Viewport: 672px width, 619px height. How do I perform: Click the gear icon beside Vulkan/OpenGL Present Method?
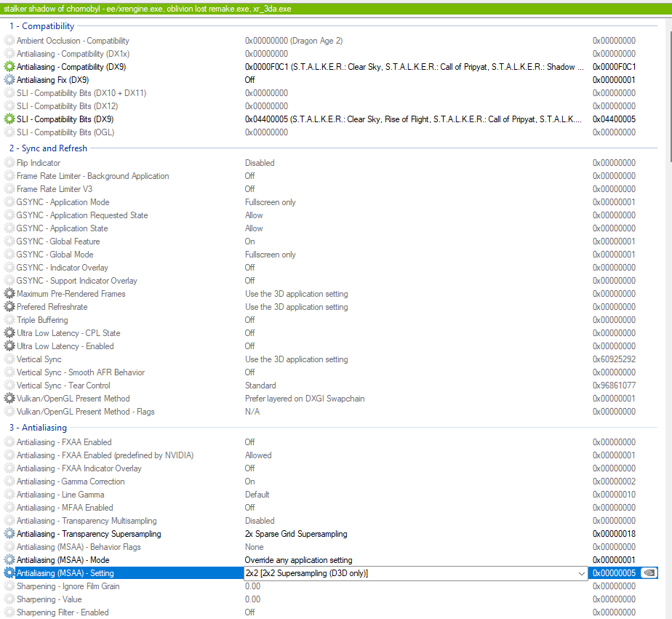tap(9, 399)
